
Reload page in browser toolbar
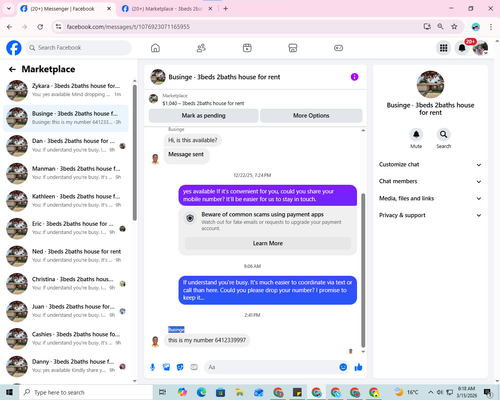(40, 27)
